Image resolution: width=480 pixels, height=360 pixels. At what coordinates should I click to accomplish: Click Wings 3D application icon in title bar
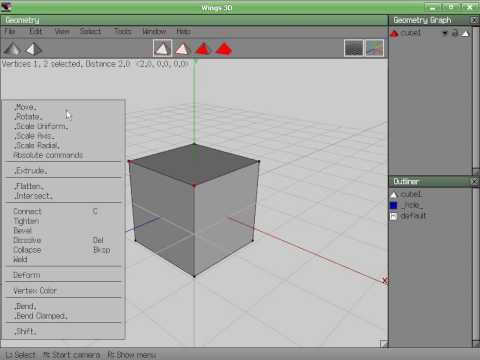[x=7, y=7]
